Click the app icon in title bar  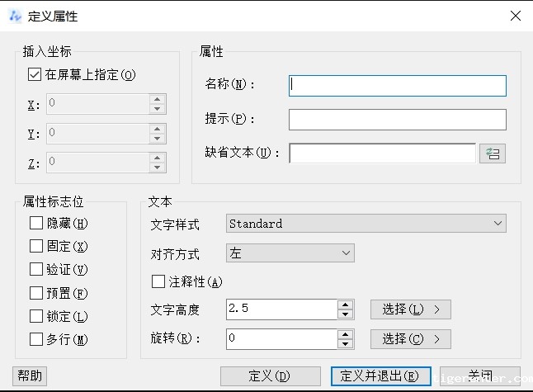point(15,16)
